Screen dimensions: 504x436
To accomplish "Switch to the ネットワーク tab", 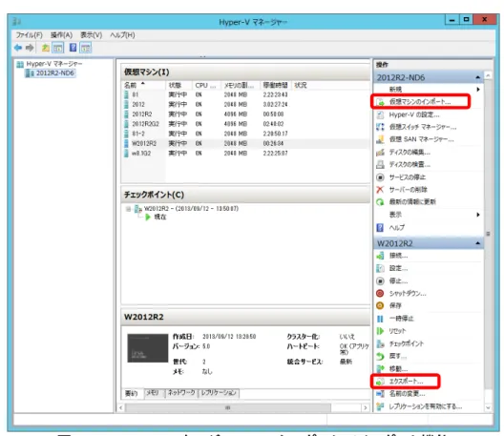I will coord(181,393).
